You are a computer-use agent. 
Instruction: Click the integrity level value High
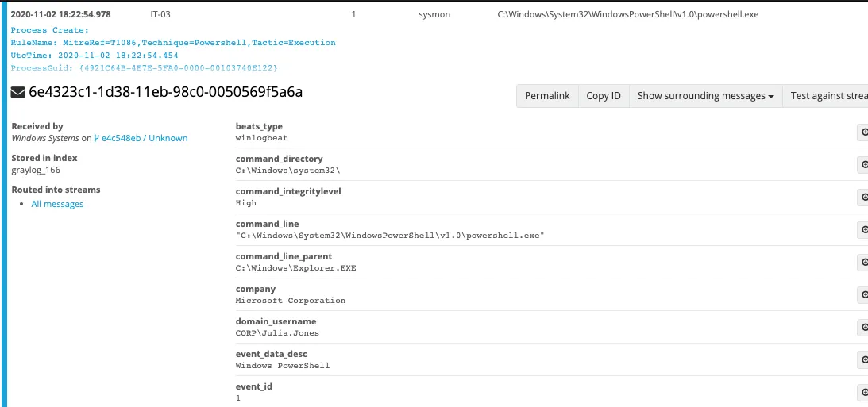click(x=245, y=203)
